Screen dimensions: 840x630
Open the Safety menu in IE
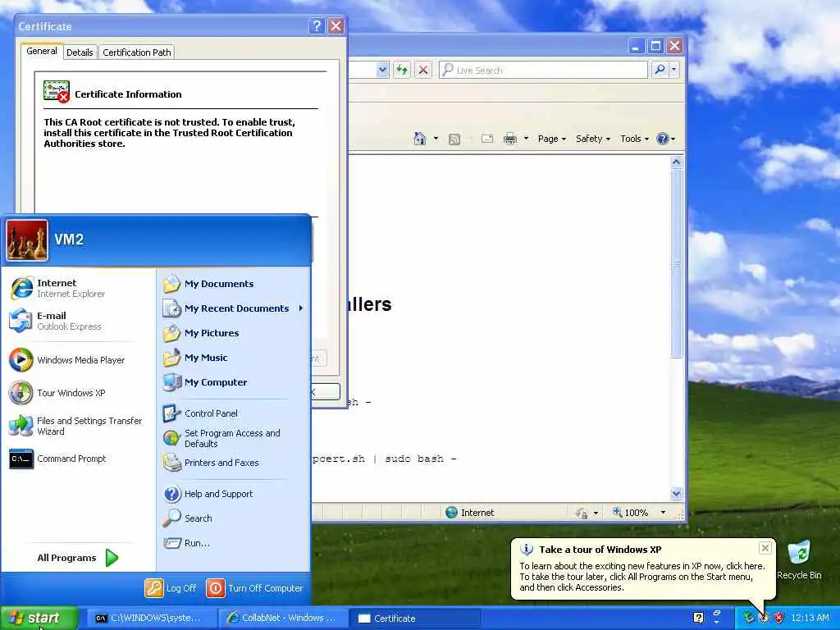click(x=592, y=139)
